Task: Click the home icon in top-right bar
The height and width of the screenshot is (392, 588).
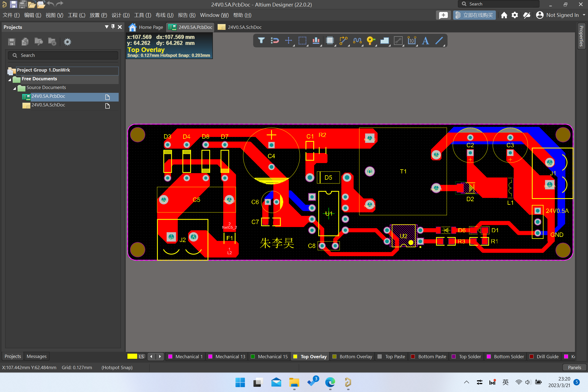Action: 504,15
